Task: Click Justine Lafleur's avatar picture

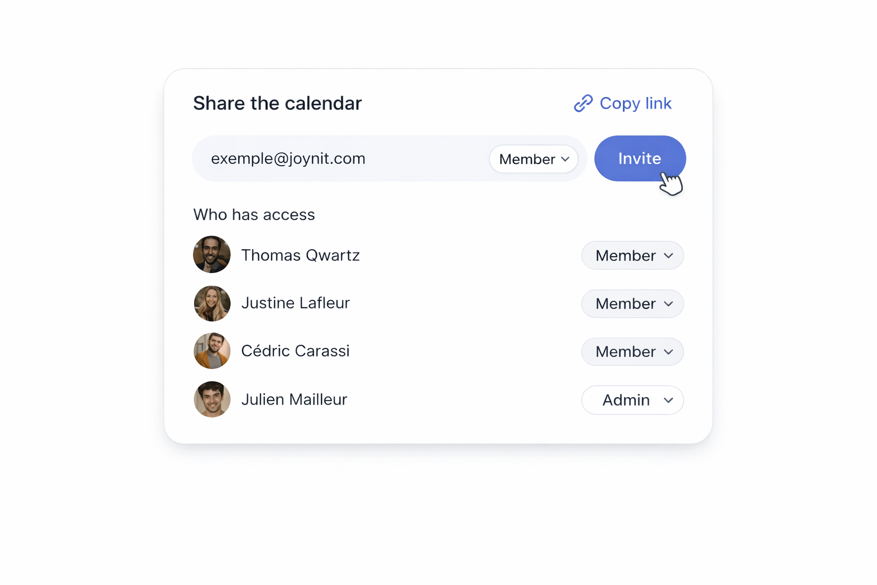Action: coord(211,303)
